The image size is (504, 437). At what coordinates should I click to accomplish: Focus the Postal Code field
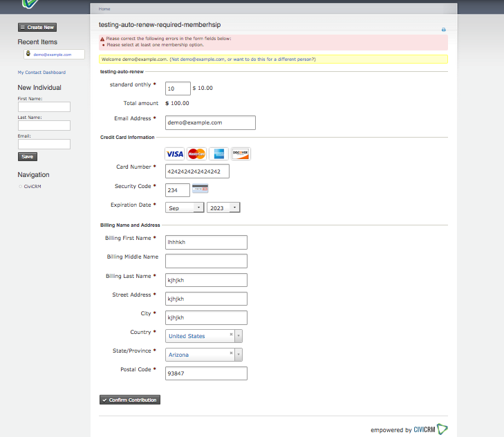coord(206,373)
